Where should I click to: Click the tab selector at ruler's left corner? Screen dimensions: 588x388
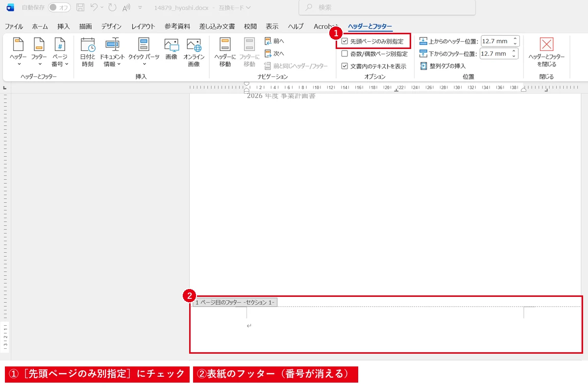point(5,88)
